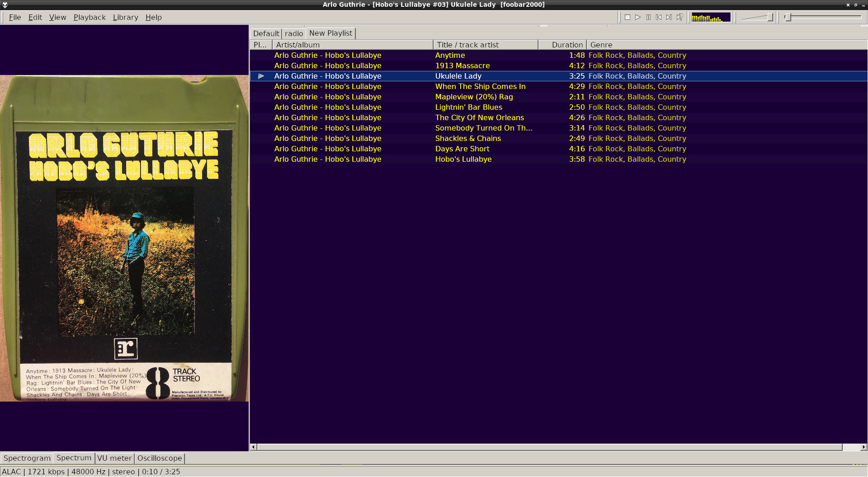The width and height of the screenshot is (868, 477).
Task: Select the track Shackles & Chains
Action: (x=468, y=139)
